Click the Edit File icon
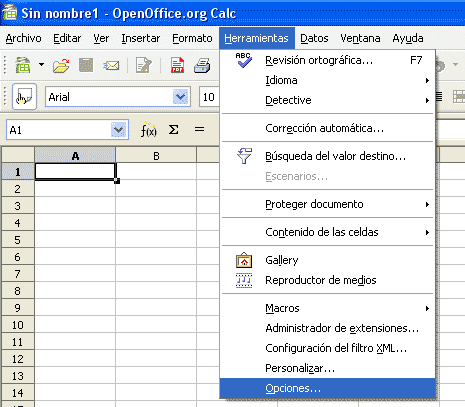This screenshot has height=407, width=465. tap(144, 65)
